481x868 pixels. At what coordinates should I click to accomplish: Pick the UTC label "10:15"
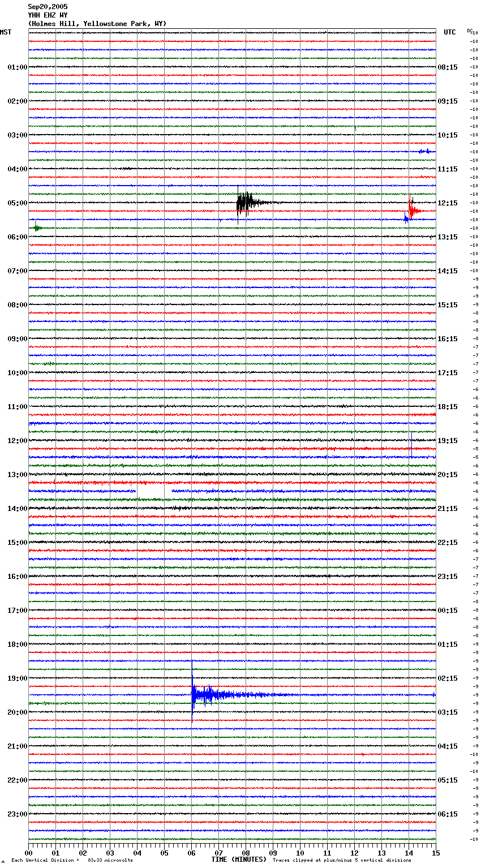click(448, 135)
